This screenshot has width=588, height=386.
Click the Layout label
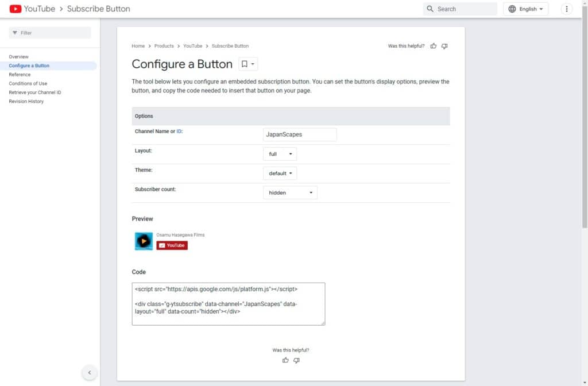click(x=143, y=151)
